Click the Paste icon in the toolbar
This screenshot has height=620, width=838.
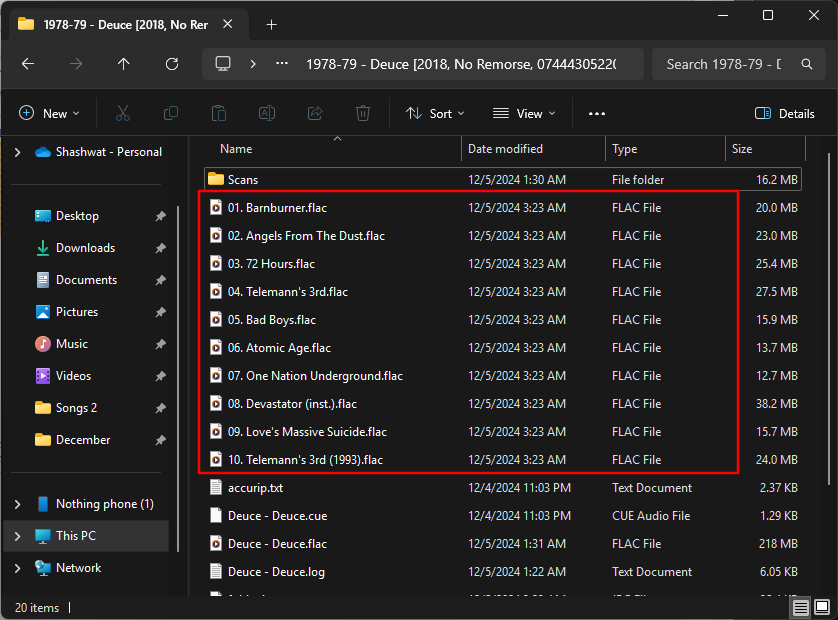pyautogui.click(x=218, y=113)
